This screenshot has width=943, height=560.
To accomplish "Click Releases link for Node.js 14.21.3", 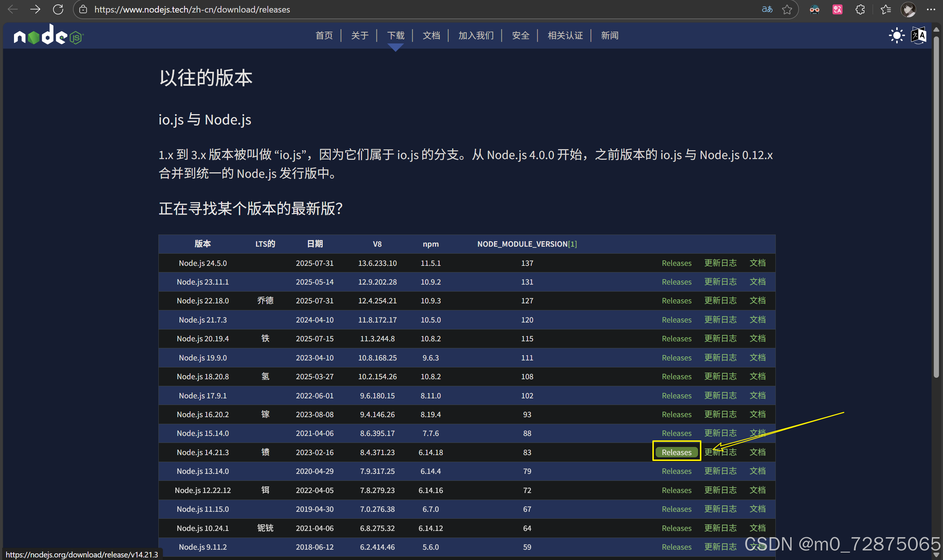I will (676, 452).
